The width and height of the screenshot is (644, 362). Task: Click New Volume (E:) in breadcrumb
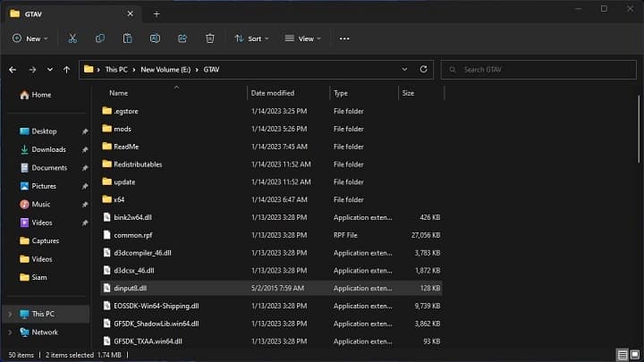click(x=165, y=70)
